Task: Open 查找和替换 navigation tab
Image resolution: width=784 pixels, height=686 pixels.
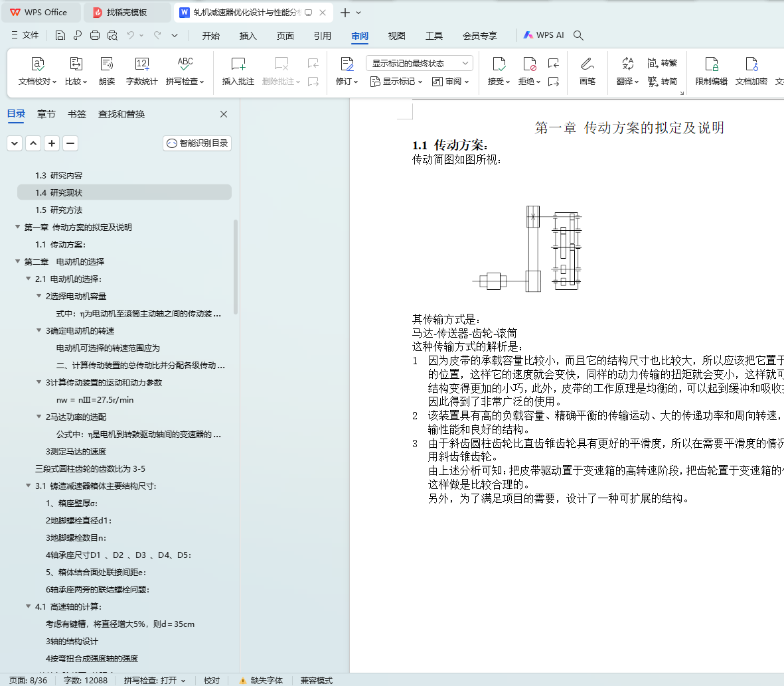Action: (x=121, y=114)
